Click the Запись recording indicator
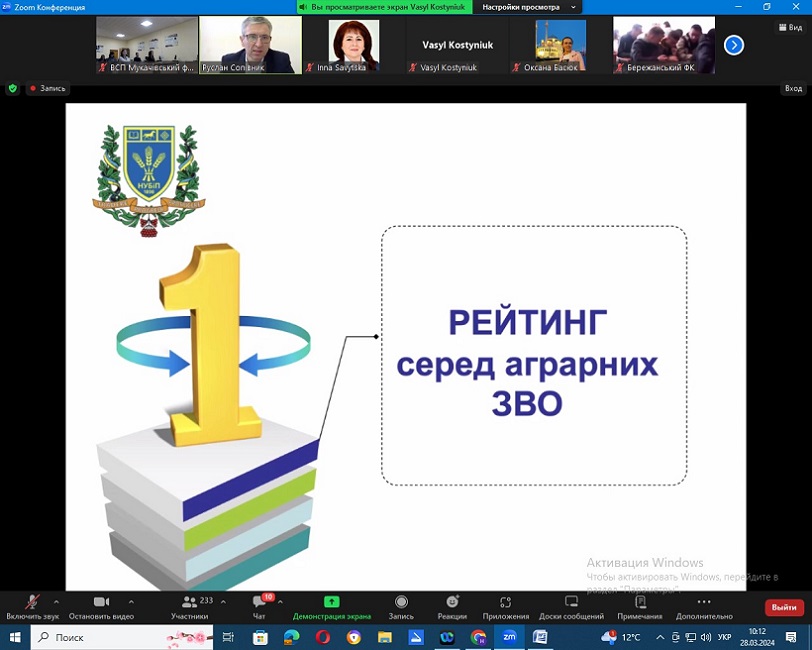The height and width of the screenshot is (650, 812). [x=48, y=89]
